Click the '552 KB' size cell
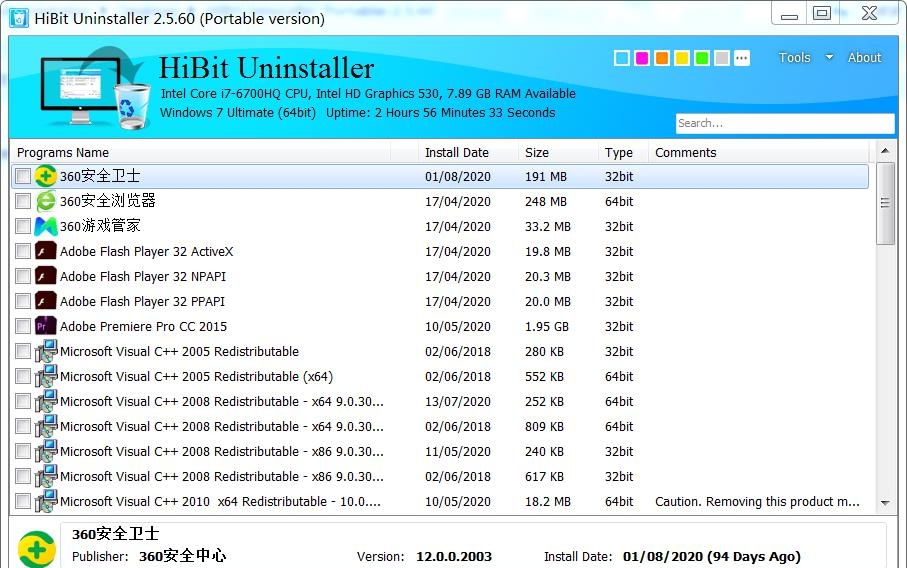This screenshot has width=907, height=568. point(544,377)
